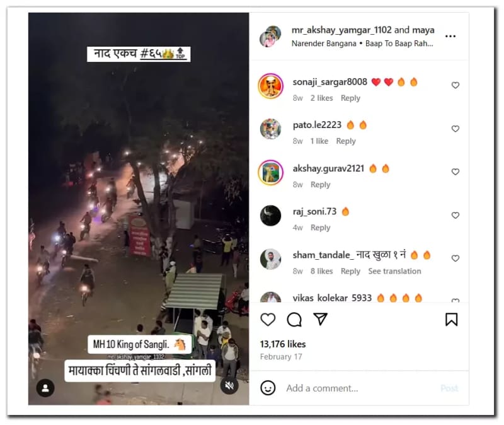
Task: Like sonaji_sargar8008's comment
Action: click(x=455, y=85)
